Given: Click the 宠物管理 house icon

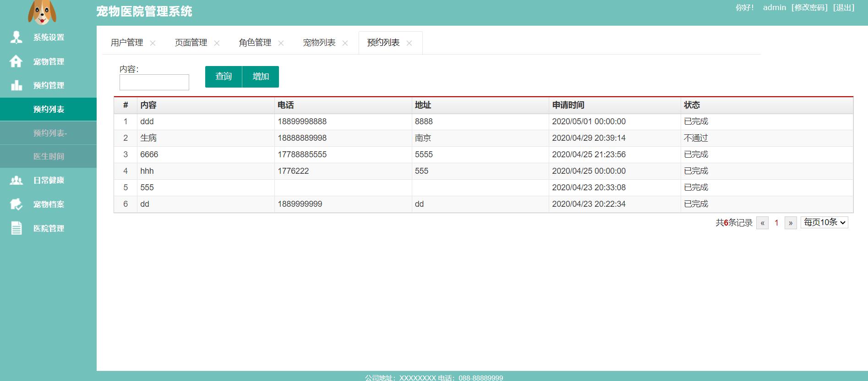Looking at the screenshot, I should click(x=16, y=61).
